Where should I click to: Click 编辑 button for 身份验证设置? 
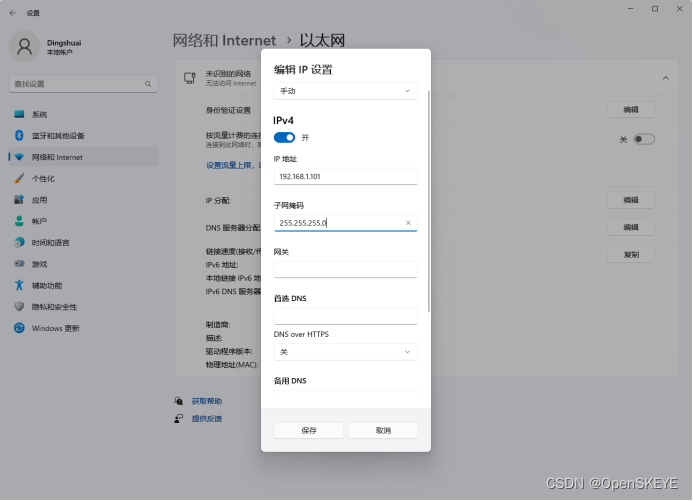click(x=631, y=110)
